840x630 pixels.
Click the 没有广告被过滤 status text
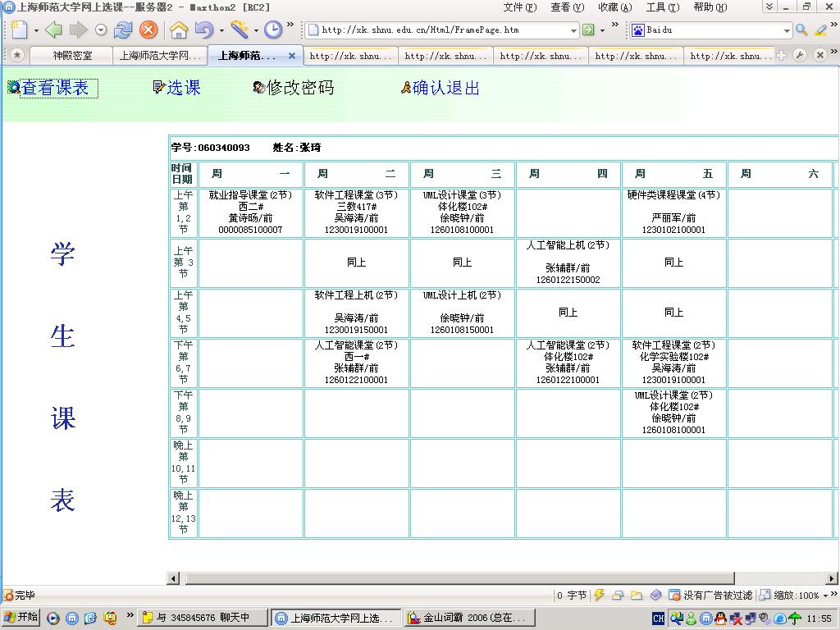pos(718,596)
